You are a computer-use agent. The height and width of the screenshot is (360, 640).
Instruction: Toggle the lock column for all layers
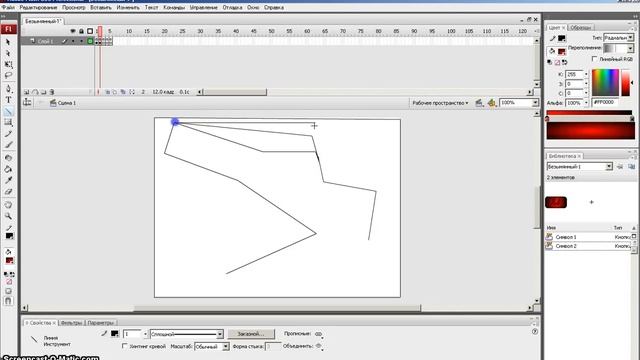pyautogui.click(x=81, y=31)
